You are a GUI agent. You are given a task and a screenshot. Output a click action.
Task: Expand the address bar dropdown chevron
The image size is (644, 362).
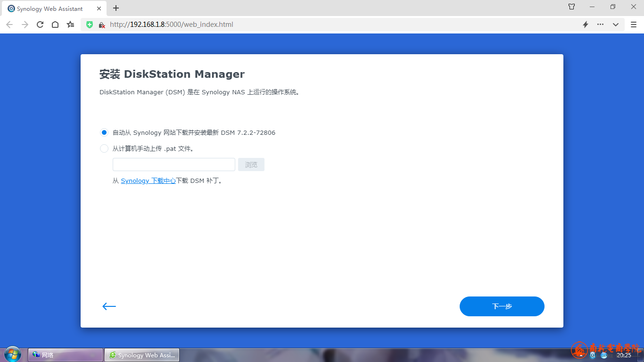click(616, 25)
